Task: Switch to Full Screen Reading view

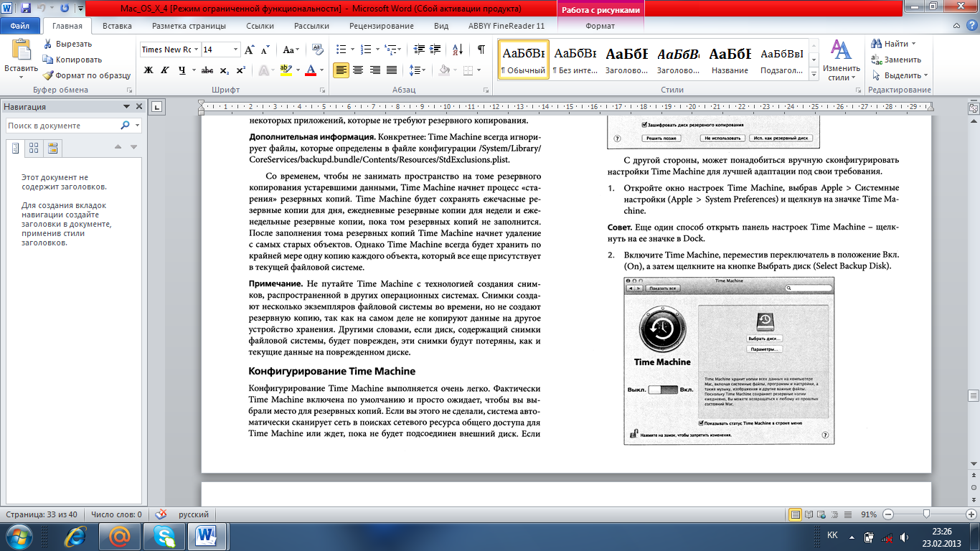Action: pyautogui.click(x=810, y=514)
